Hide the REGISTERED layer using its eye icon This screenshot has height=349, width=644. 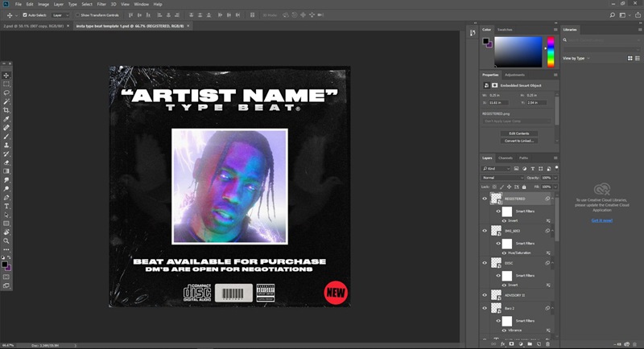[x=485, y=198]
